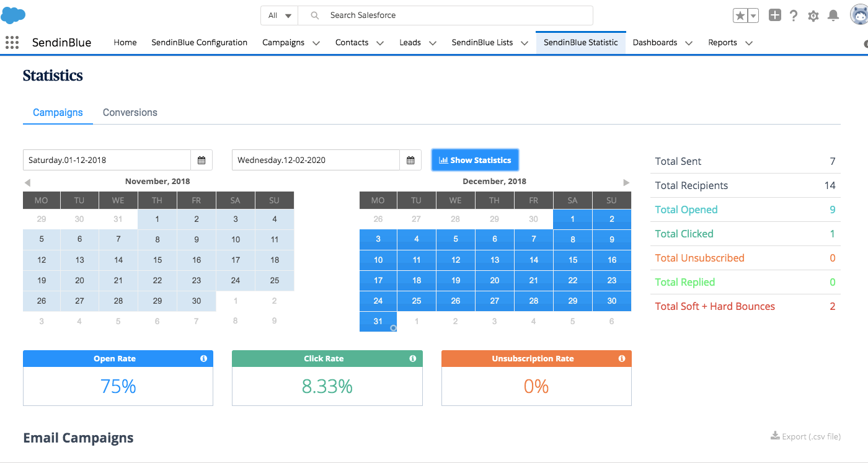Open the Setup gear icon
This screenshot has height=463, width=868.
point(813,16)
